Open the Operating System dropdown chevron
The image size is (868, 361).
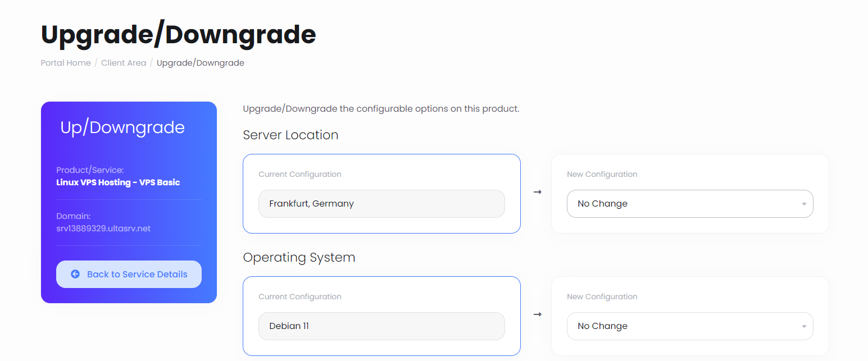tap(803, 326)
